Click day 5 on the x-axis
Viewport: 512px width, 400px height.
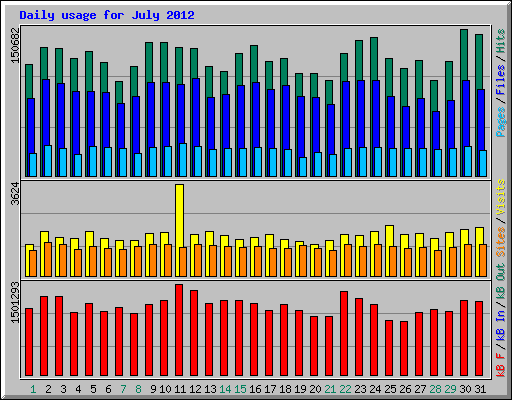pyautogui.click(x=93, y=389)
